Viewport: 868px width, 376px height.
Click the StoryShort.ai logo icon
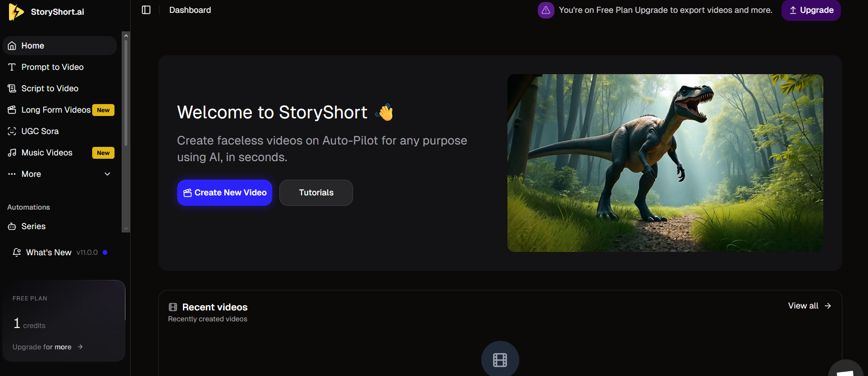click(16, 12)
